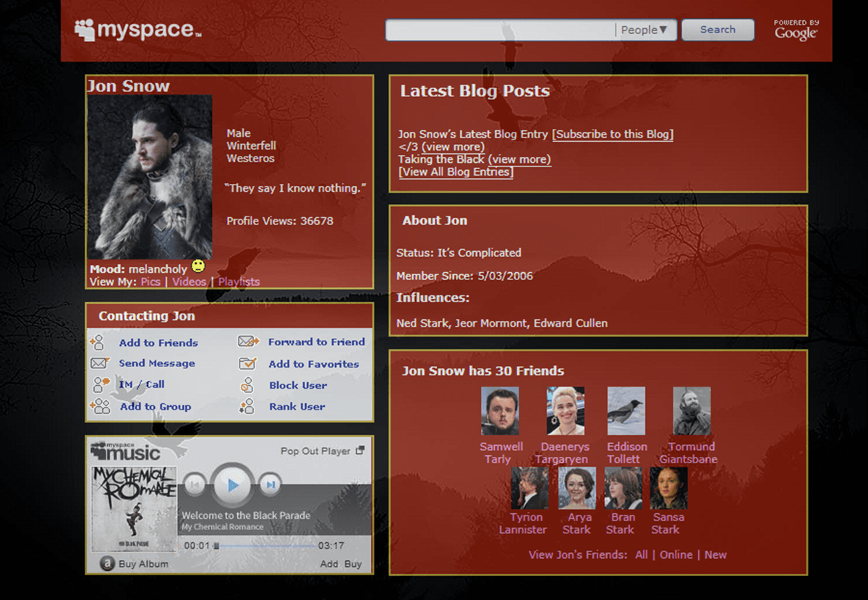Open View All Blog Entries link
Image resolution: width=868 pixels, height=600 pixels.
[456, 172]
